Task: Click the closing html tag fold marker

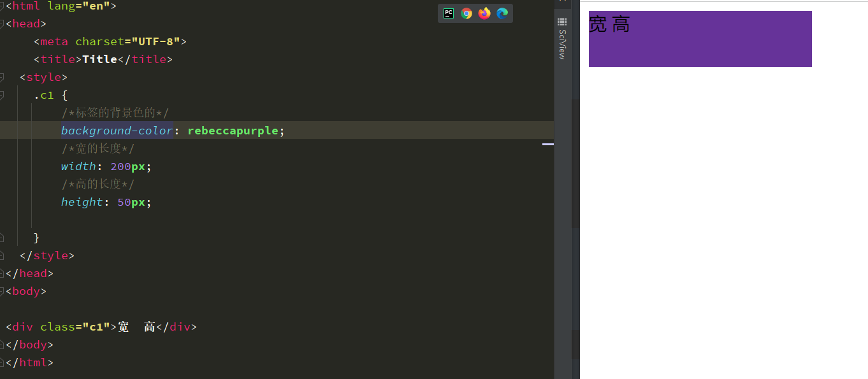Action: pos(2,362)
